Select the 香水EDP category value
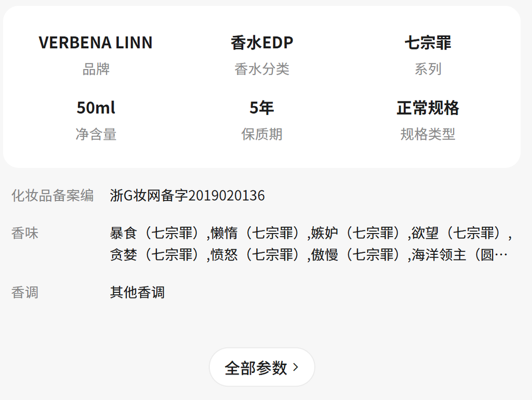Image resolution: width=532 pixels, height=400 pixels. (262, 43)
